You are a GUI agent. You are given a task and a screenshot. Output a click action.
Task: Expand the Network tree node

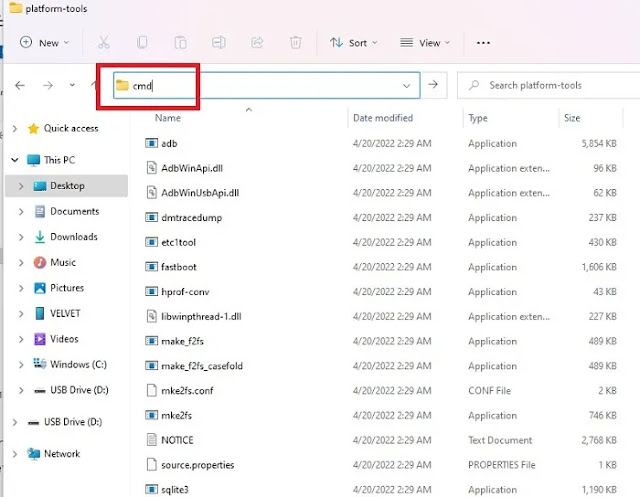(x=15, y=454)
